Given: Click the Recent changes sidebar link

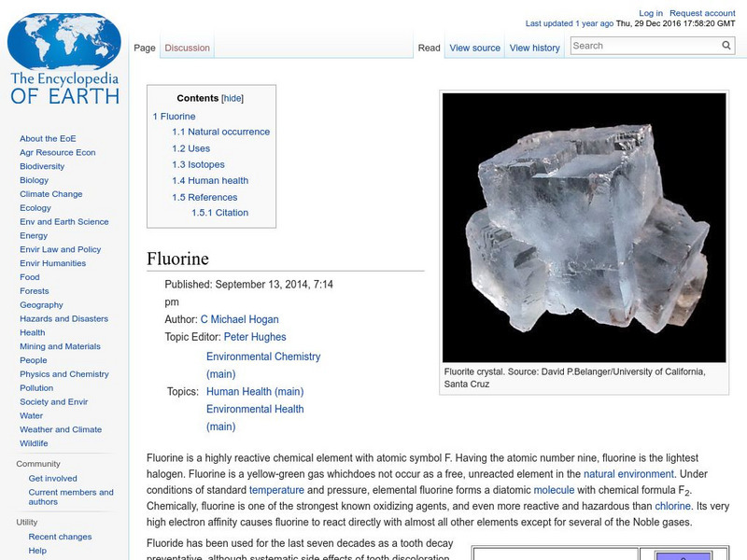Looking at the screenshot, I should 60,537.
